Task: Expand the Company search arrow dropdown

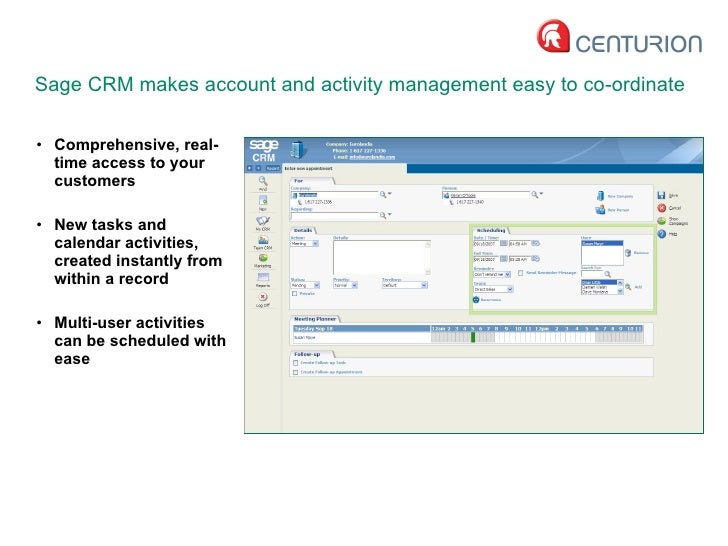Action: pyautogui.click(x=390, y=194)
